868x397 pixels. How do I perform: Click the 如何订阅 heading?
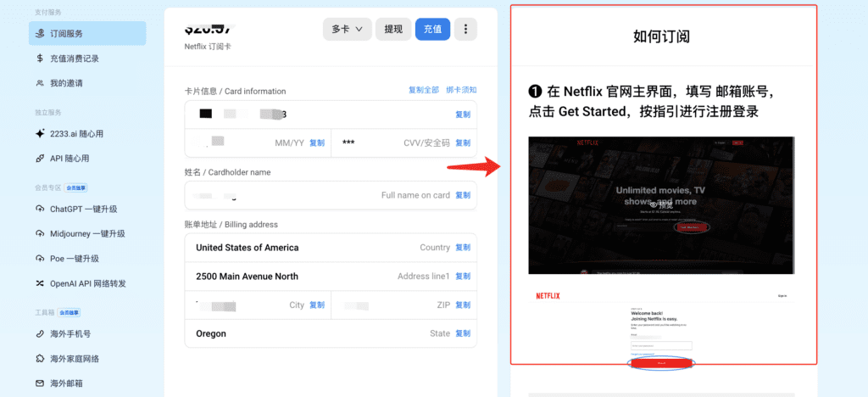(661, 37)
